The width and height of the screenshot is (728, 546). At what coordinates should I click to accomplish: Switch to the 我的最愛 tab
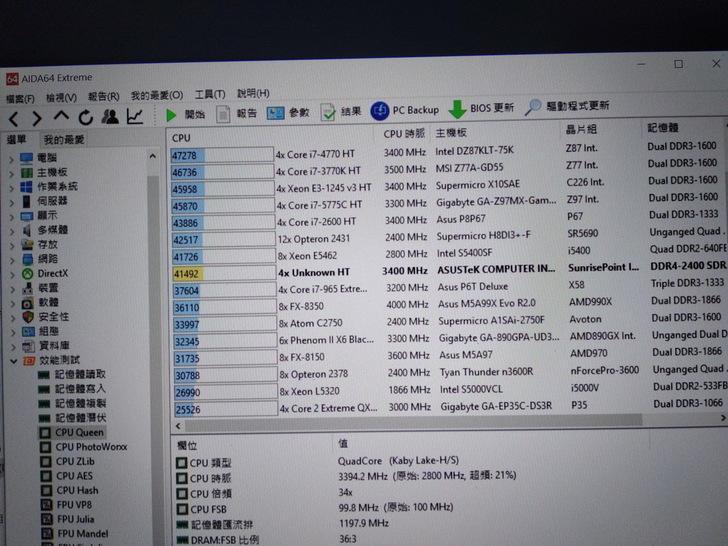coord(64,140)
